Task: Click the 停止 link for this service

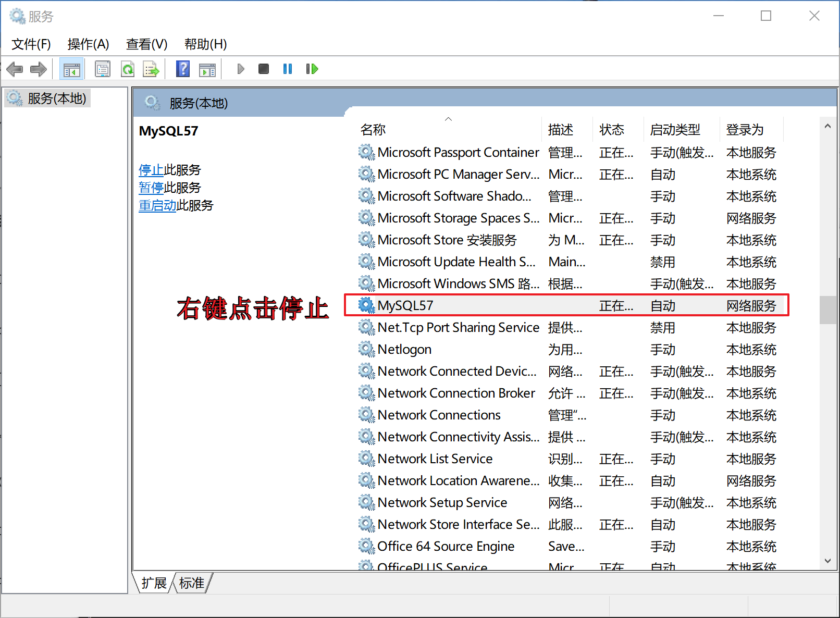Action: 151,170
